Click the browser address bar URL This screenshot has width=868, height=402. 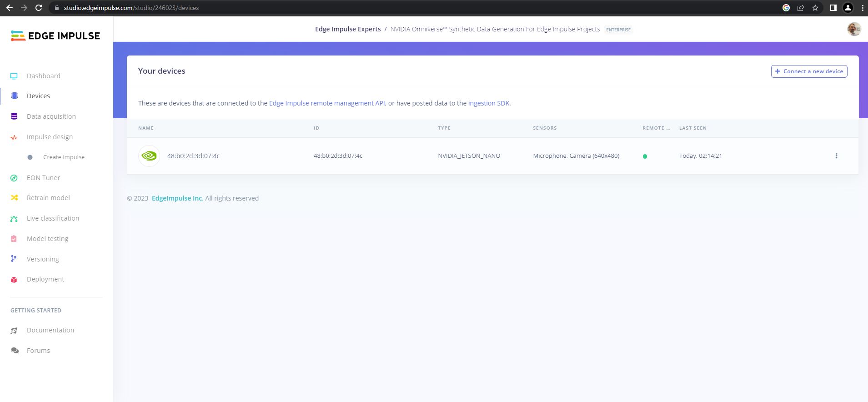(131, 8)
